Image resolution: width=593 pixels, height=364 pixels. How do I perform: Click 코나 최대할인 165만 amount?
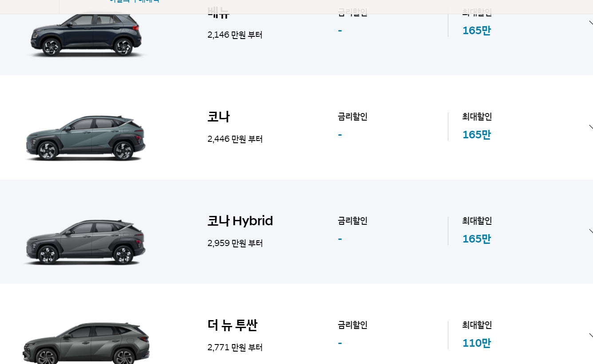pos(476,134)
